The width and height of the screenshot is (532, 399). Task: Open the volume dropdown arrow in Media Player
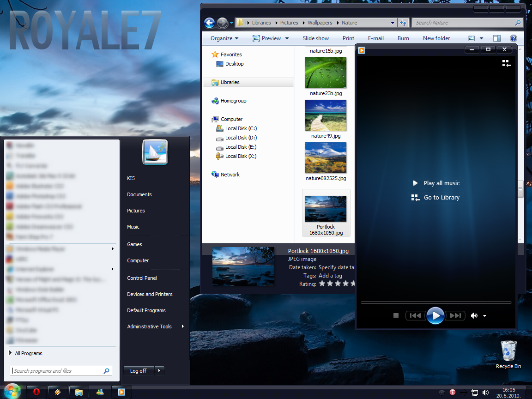484,315
